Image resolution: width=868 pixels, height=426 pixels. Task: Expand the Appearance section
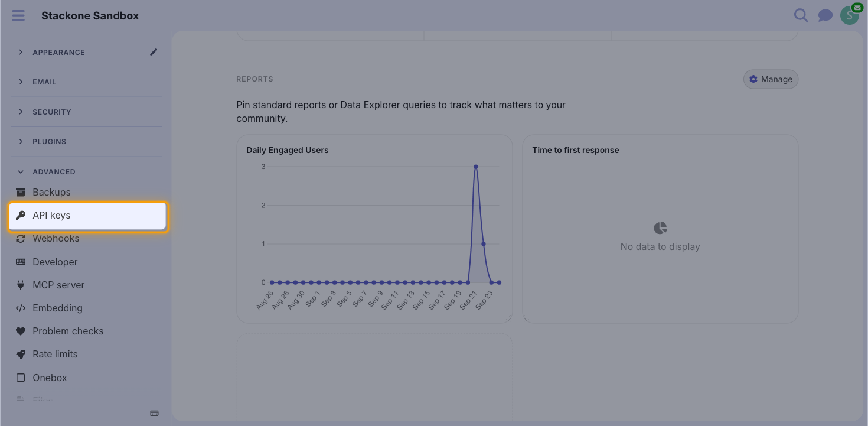point(87,52)
